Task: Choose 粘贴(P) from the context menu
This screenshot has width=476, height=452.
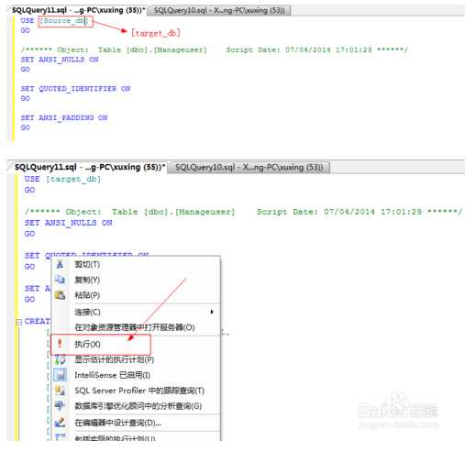Action: [x=136, y=295]
